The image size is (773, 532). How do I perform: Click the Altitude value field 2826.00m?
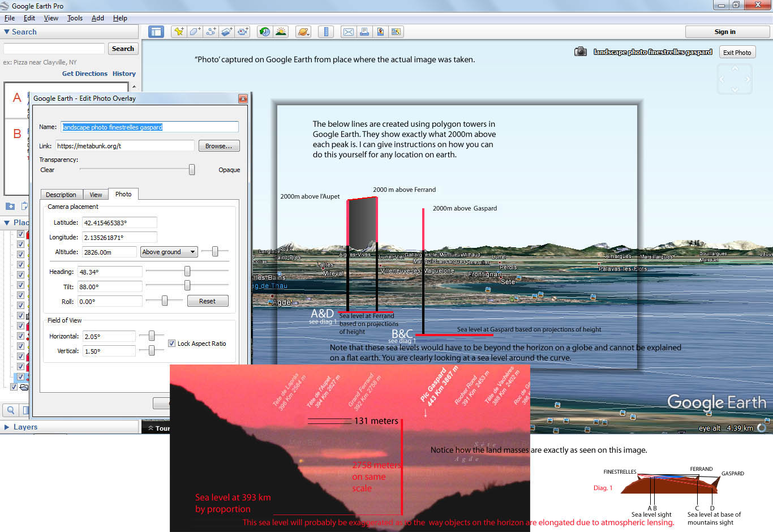110,252
